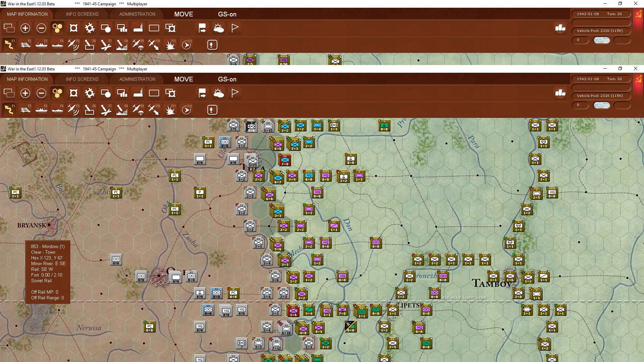
Task: Open ADMINISTRATION tab in front window
Action: [x=137, y=79]
